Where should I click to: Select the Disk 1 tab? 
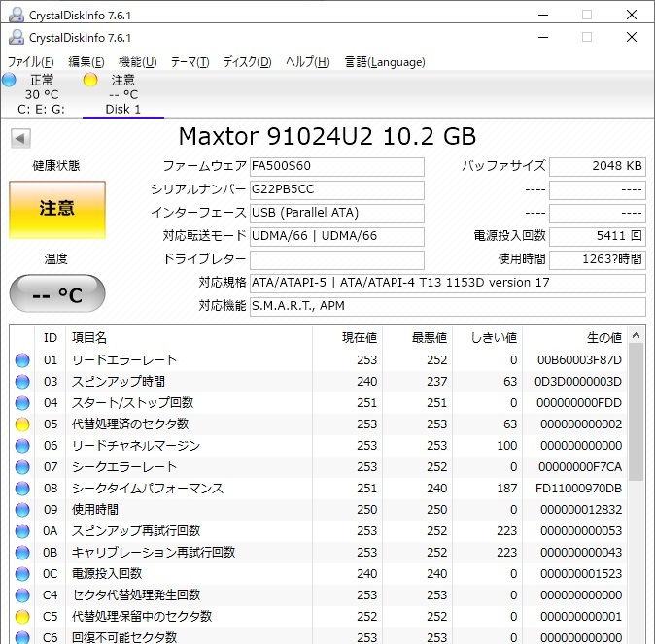pyautogui.click(x=122, y=94)
